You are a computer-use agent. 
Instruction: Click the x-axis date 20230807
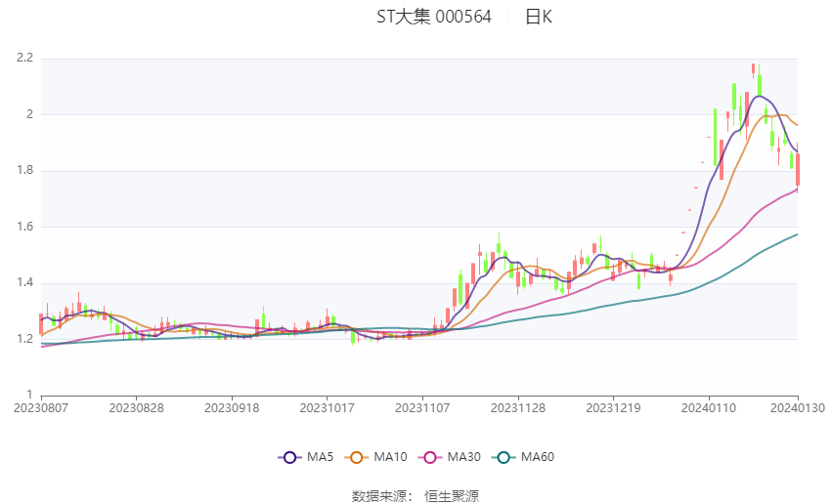pyautogui.click(x=41, y=408)
